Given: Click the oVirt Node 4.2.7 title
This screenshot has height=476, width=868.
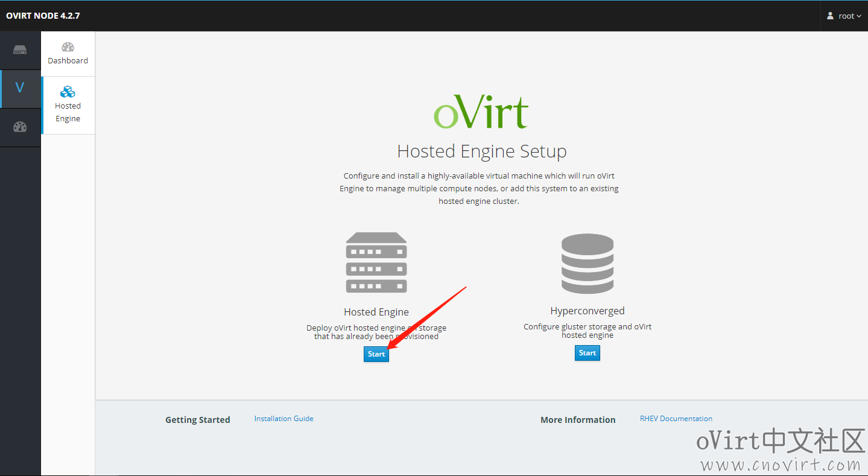Looking at the screenshot, I should pos(43,16).
